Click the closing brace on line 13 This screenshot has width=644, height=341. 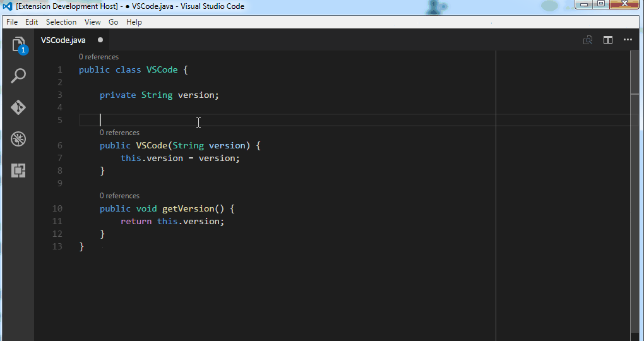coord(81,246)
